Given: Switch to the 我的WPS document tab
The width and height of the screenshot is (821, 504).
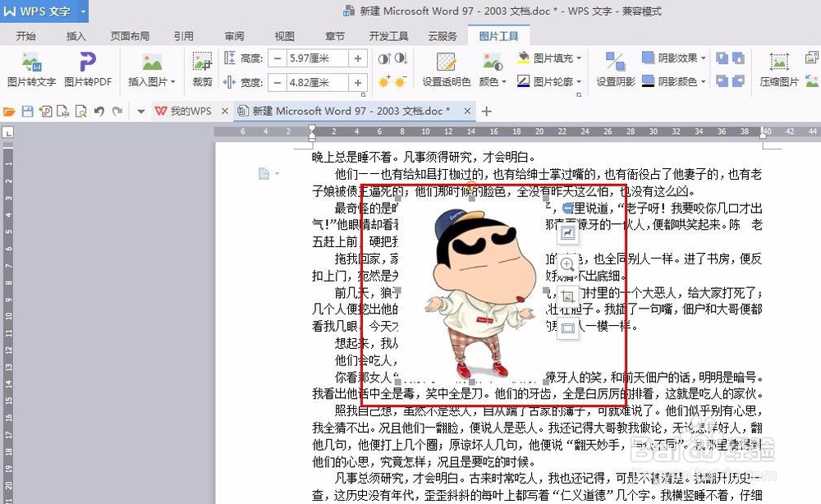Looking at the screenshot, I should 184,111.
